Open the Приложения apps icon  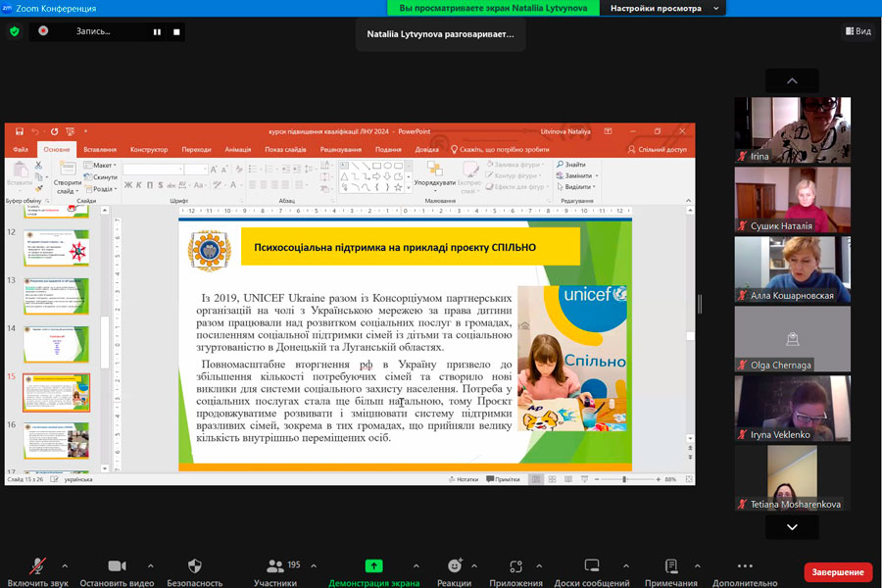point(515,566)
